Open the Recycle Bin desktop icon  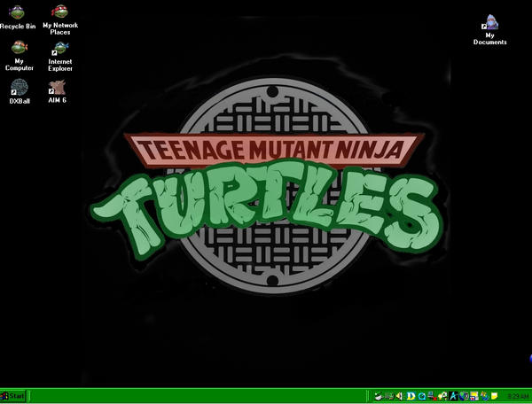[x=17, y=12]
